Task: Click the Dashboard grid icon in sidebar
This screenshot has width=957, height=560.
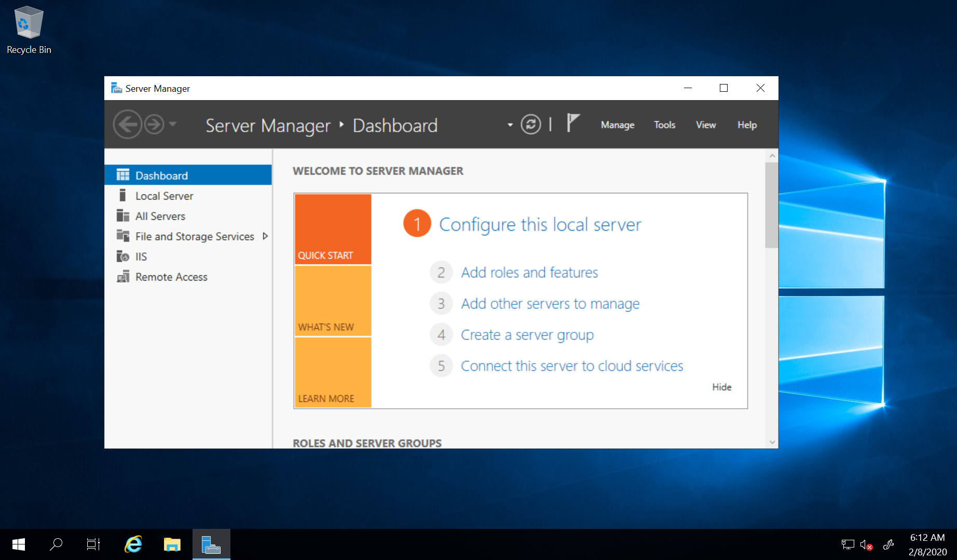Action: (123, 175)
